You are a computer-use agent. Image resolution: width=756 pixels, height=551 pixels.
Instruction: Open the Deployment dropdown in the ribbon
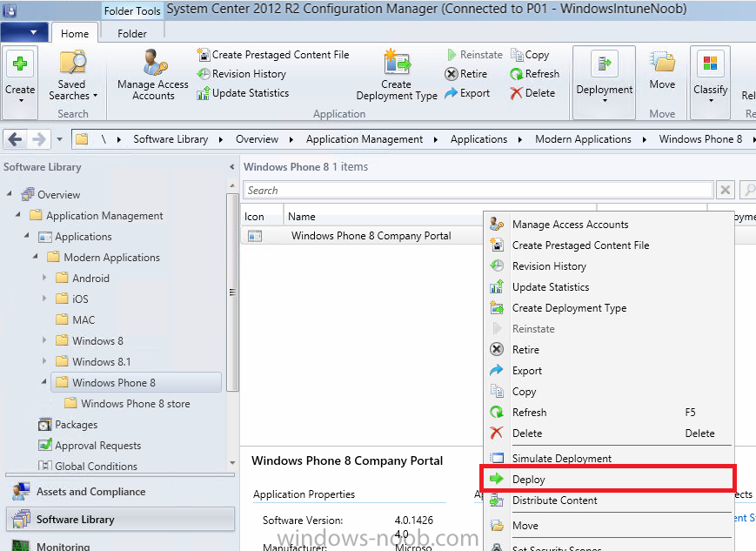(x=604, y=82)
